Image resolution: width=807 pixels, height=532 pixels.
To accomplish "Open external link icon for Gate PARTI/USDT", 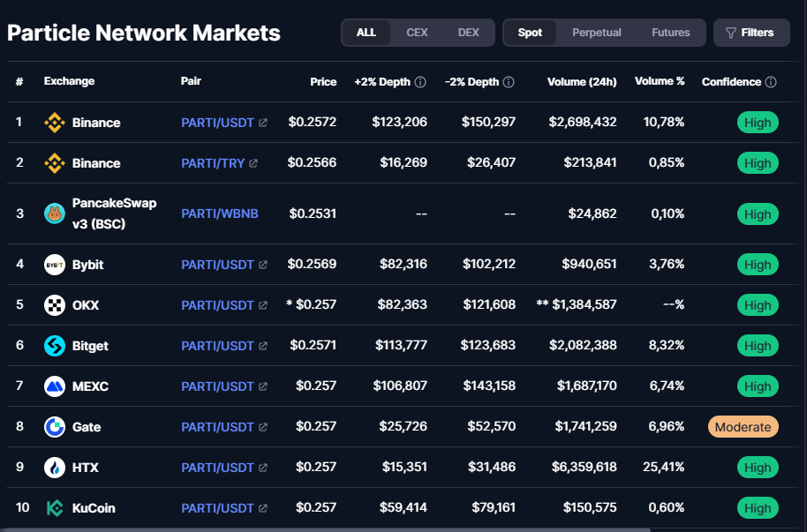I will click(x=263, y=427).
